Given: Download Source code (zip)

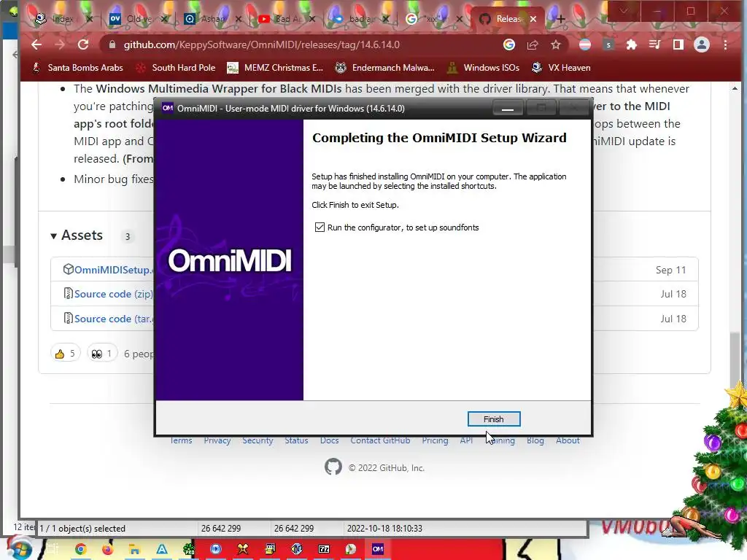Looking at the screenshot, I should 113,295.
